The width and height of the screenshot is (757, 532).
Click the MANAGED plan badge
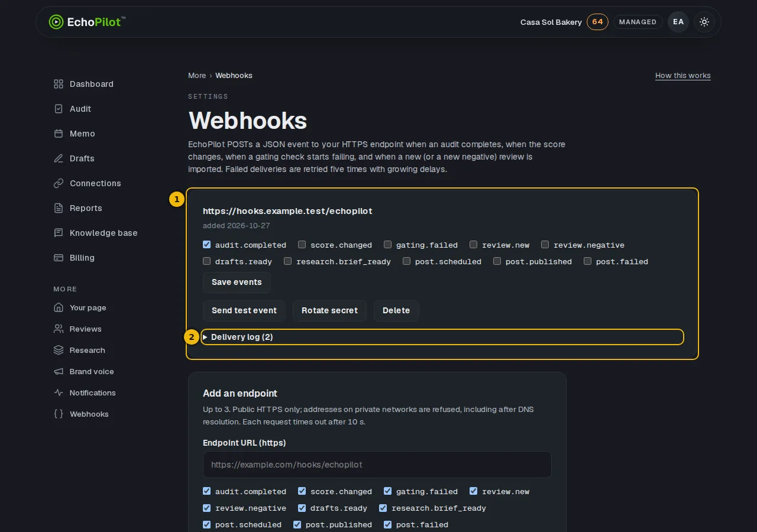tap(638, 22)
